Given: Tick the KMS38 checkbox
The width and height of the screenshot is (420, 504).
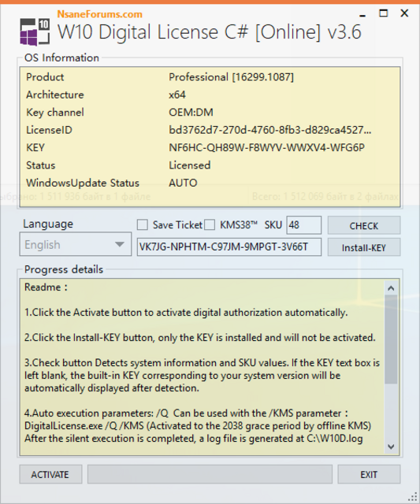Looking at the screenshot, I should point(210,224).
